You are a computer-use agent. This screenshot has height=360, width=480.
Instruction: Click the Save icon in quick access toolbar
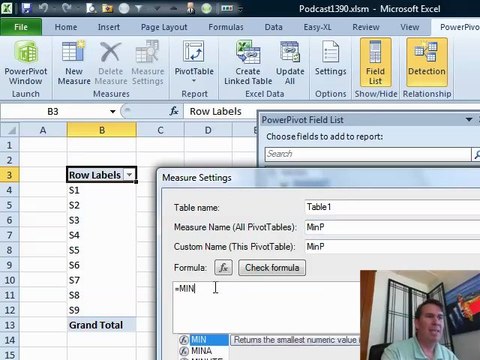[x=26, y=8]
